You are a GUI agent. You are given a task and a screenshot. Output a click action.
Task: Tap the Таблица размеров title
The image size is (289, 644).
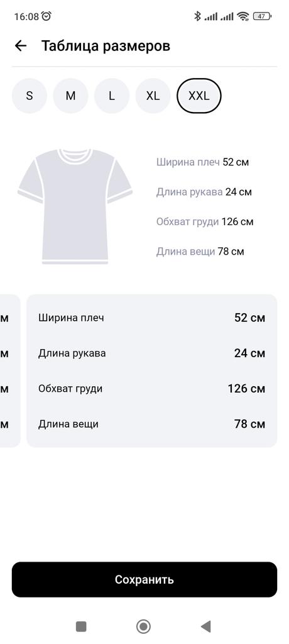point(106,45)
